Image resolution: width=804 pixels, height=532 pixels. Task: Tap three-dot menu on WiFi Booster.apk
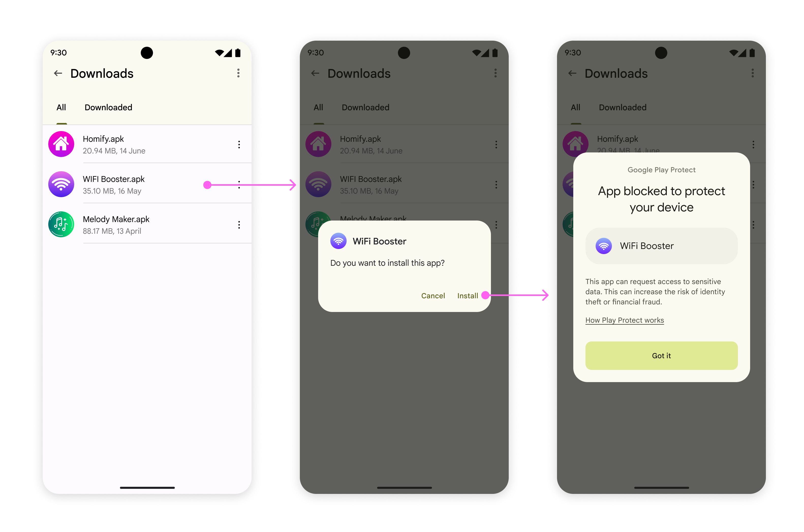click(239, 185)
